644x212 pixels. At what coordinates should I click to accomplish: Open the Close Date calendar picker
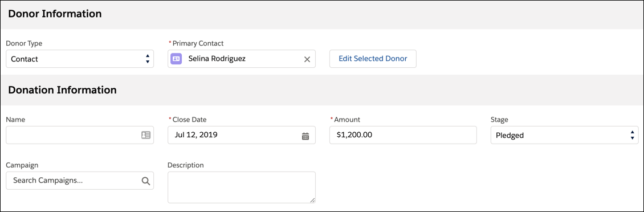tap(305, 136)
